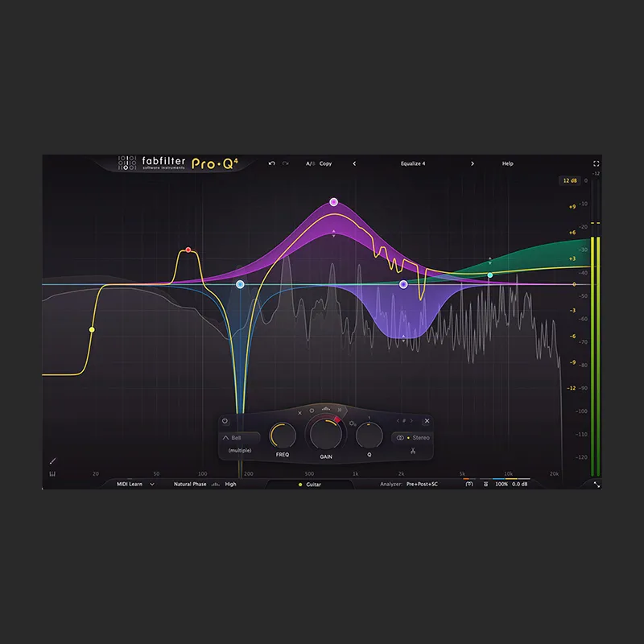Click the 100% output gain scale value

click(502, 485)
